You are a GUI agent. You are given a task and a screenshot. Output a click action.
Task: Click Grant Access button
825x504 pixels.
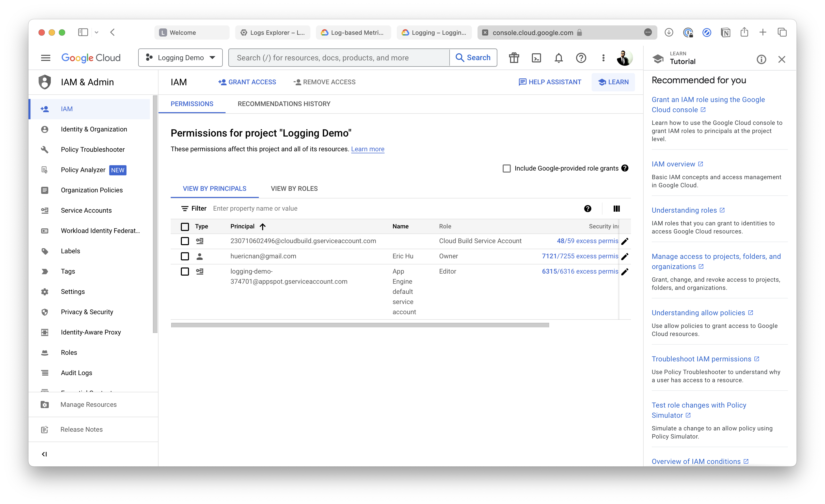(x=247, y=82)
